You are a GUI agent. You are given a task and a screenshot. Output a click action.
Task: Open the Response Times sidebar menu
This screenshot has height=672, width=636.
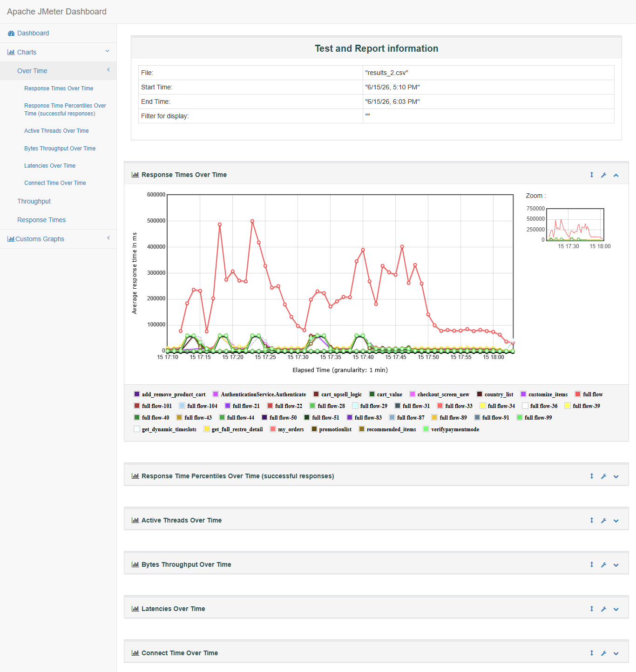pyautogui.click(x=41, y=220)
